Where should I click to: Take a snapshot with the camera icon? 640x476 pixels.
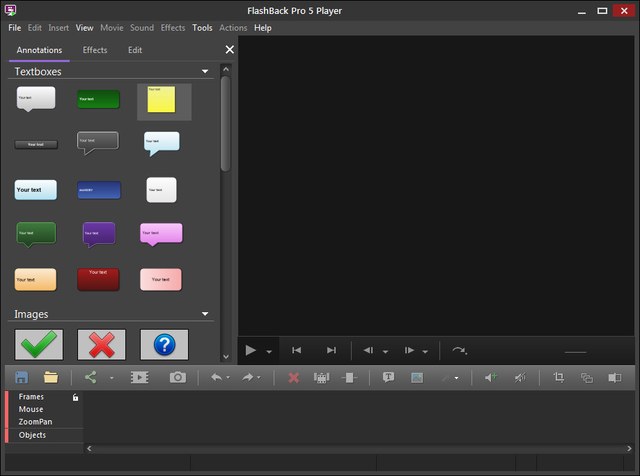177,377
